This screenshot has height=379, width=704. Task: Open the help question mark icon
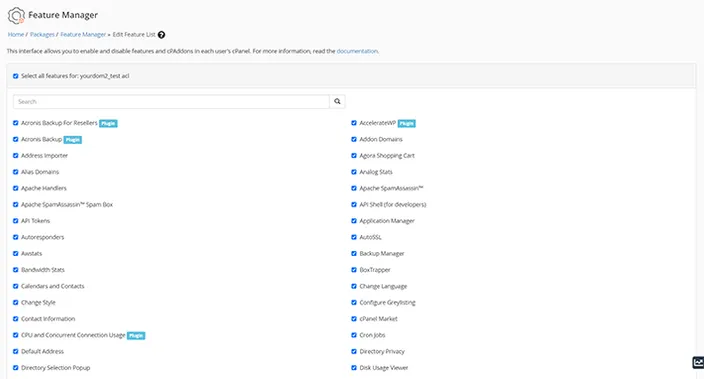pyautogui.click(x=162, y=35)
